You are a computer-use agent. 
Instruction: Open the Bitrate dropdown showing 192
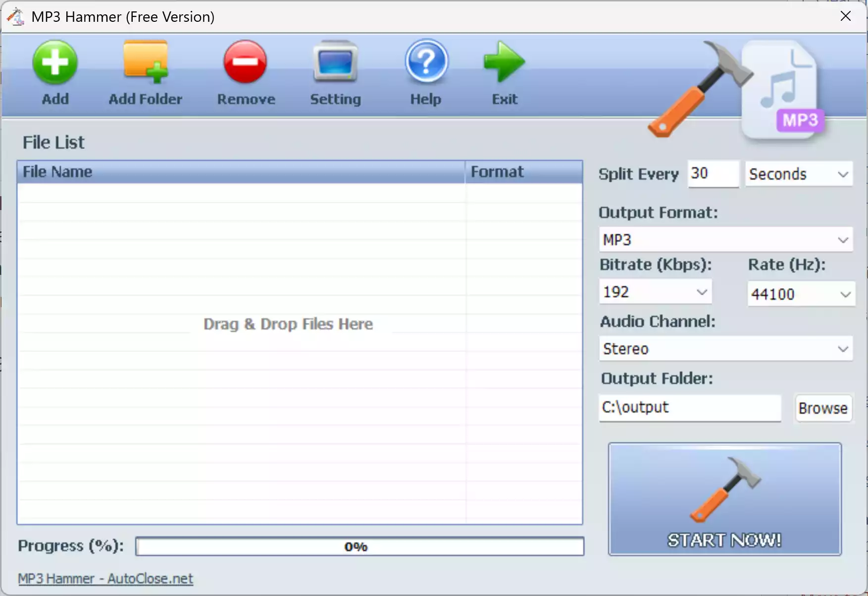point(655,292)
